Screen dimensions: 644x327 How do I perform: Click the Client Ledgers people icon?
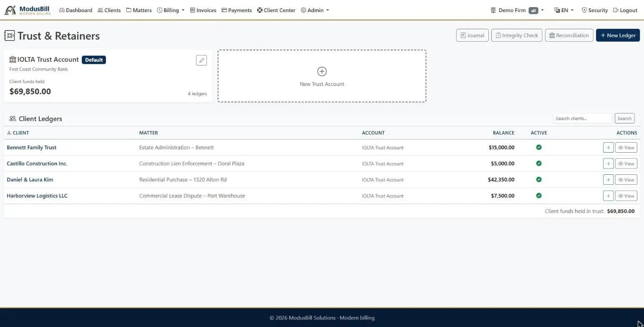[x=13, y=118]
